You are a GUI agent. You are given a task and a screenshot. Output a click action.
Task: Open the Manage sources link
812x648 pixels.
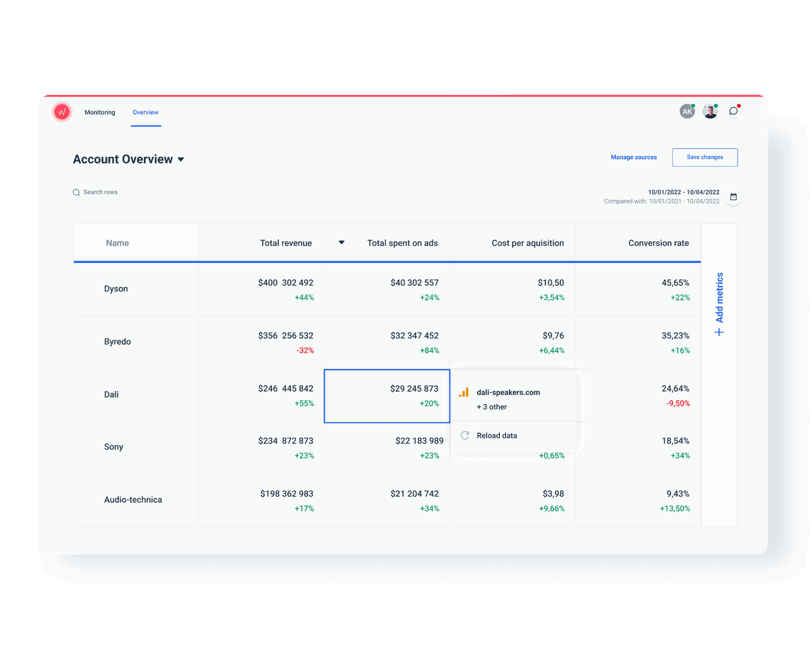click(x=633, y=157)
